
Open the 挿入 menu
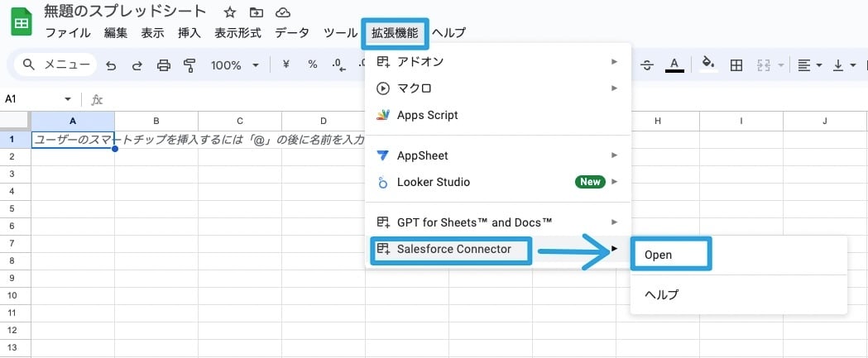[189, 32]
